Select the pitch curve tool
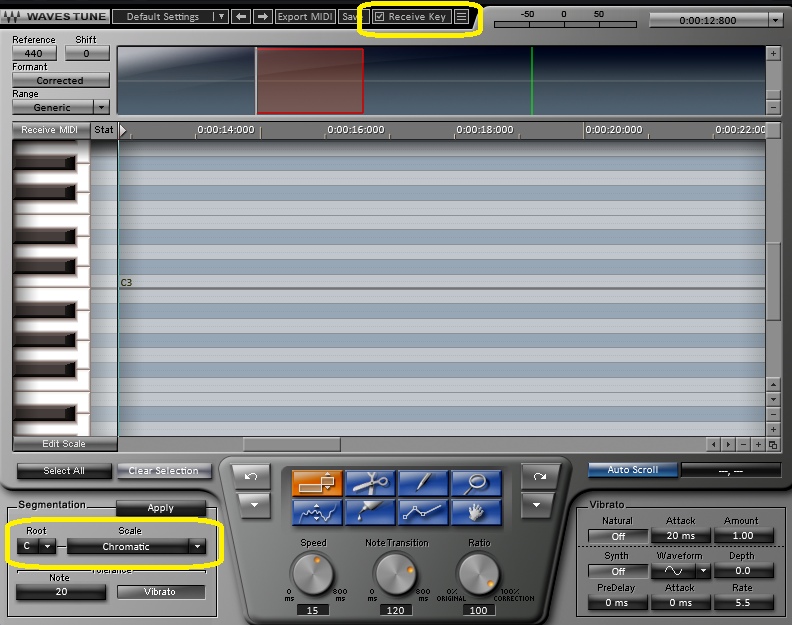 pyautogui.click(x=315, y=513)
